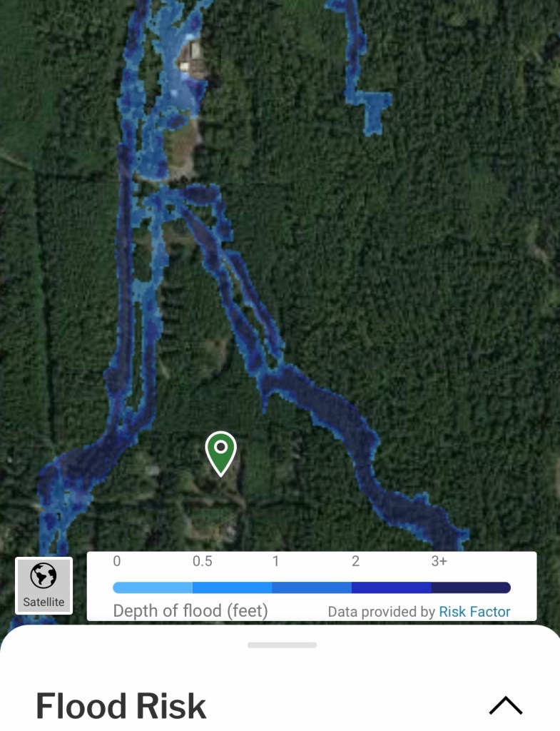Viewport: 560px width, 731px height.
Task: Pick the 2 to 3 feet legend segment
Action: pos(392,588)
